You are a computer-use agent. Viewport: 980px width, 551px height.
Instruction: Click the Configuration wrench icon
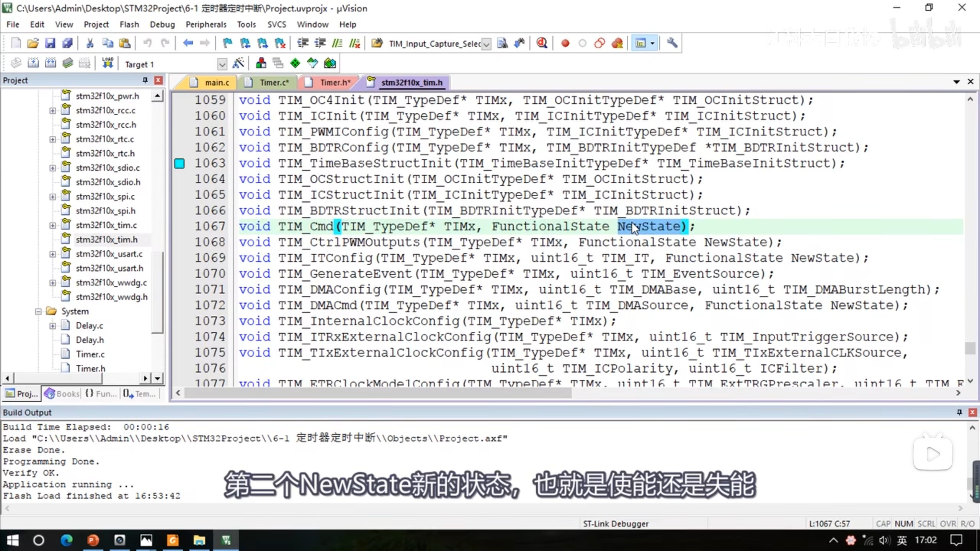(672, 43)
